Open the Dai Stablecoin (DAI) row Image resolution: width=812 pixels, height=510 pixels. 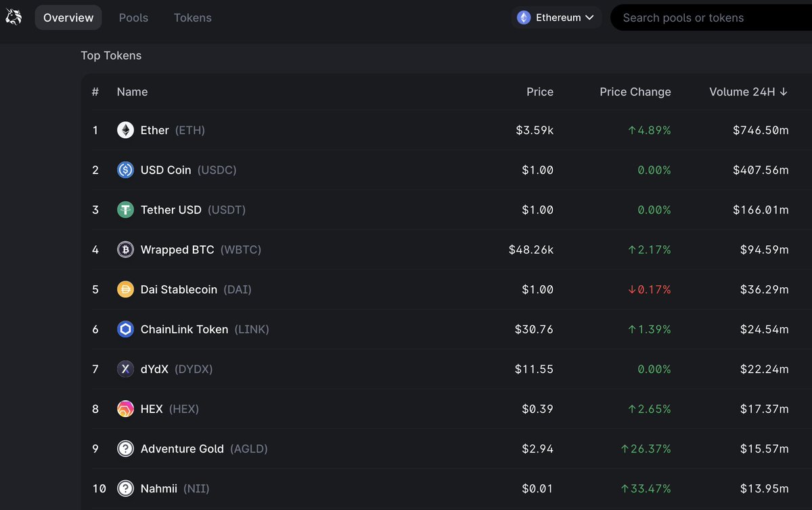(447, 290)
